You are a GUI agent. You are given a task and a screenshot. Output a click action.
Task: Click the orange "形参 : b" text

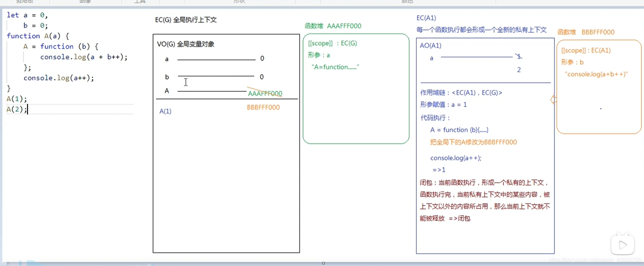click(572, 62)
